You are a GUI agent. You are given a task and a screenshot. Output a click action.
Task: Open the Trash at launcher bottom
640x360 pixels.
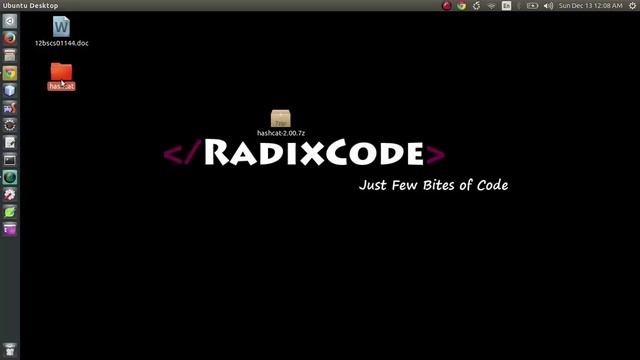[x=10, y=350]
